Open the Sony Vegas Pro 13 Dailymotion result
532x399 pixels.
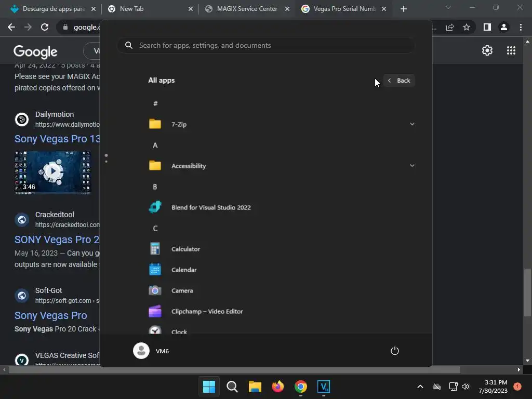57,139
